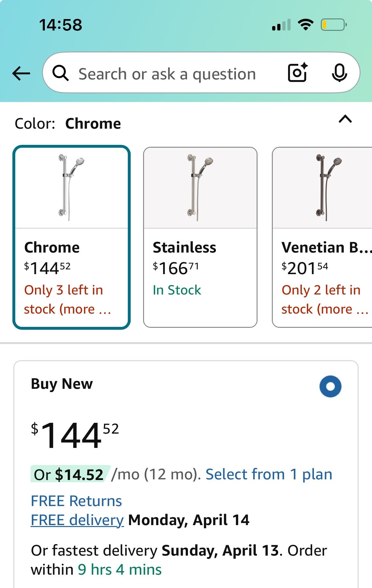The width and height of the screenshot is (372, 588).
Task: Open the FREE Returns link
Action: pos(76,501)
